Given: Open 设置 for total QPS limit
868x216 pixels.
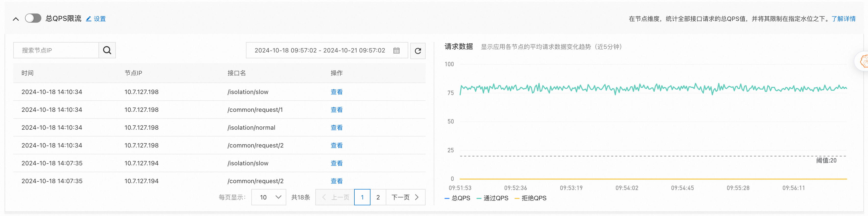Looking at the screenshot, I should point(96,19).
